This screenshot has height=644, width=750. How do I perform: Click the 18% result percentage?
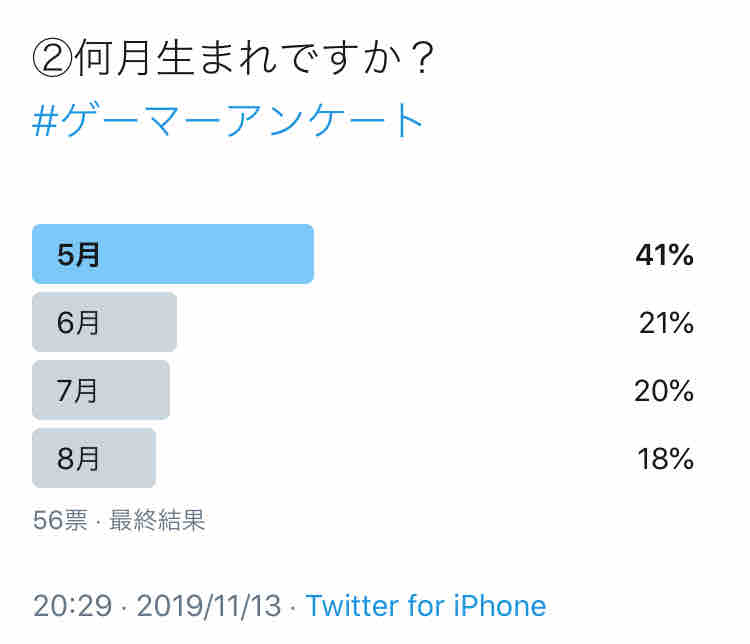coord(666,459)
